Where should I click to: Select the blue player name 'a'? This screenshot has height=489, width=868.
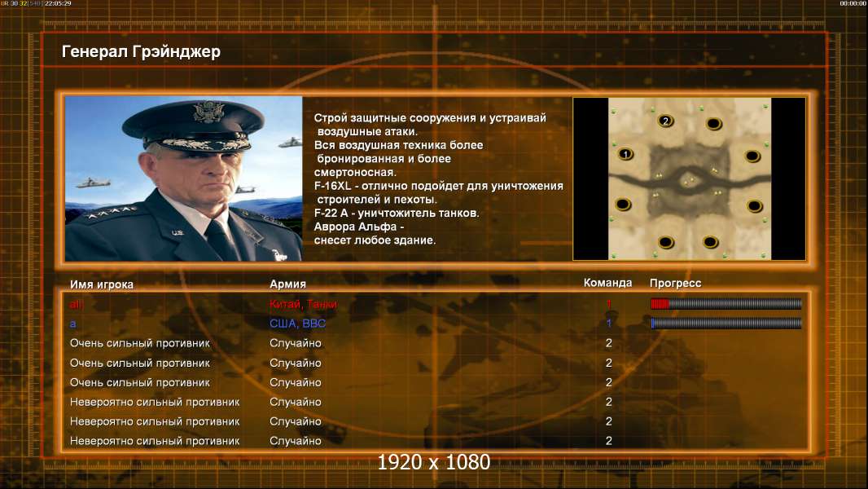click(73, 324)
